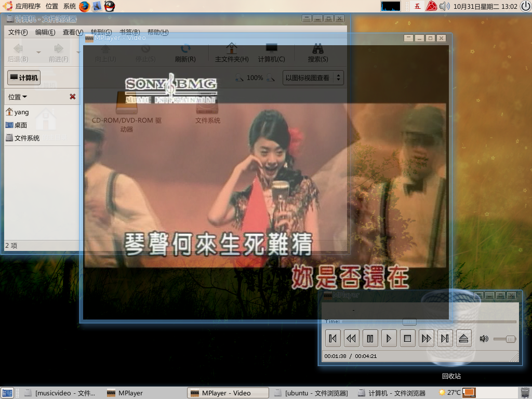The height and width of the screenshot is (399, 532).
Task: Select 桌面 in the sidebar
Action: click(x=16, y=125)
